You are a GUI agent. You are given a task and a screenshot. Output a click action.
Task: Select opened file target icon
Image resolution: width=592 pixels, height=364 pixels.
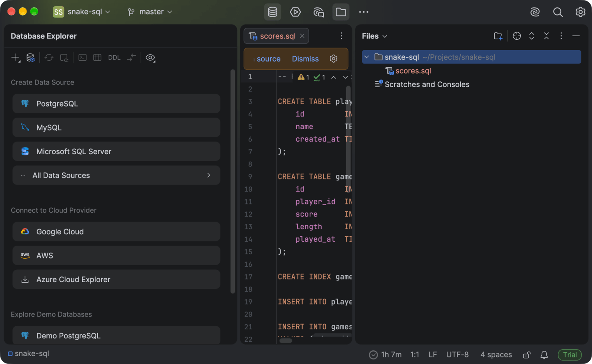click(517, 36)
